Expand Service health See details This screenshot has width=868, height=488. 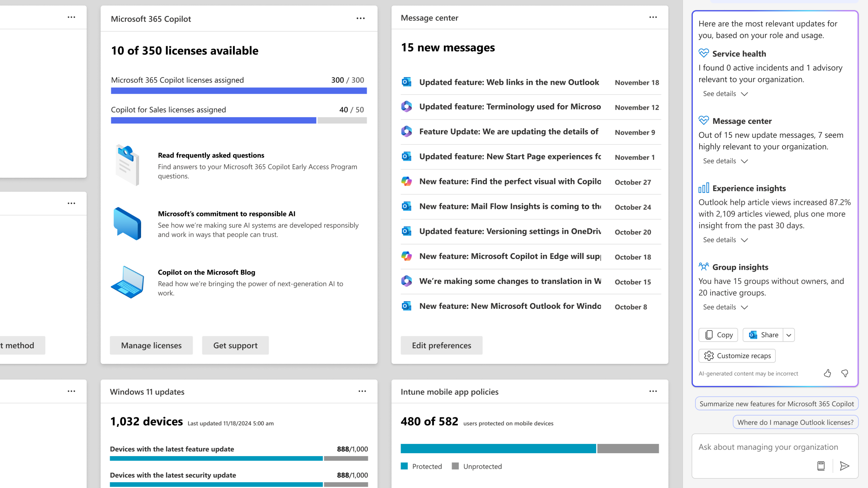coord(725,94)
